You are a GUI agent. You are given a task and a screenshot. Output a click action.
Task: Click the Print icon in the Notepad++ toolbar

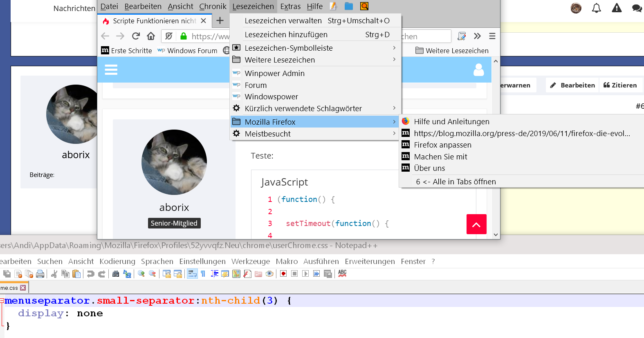40,274
